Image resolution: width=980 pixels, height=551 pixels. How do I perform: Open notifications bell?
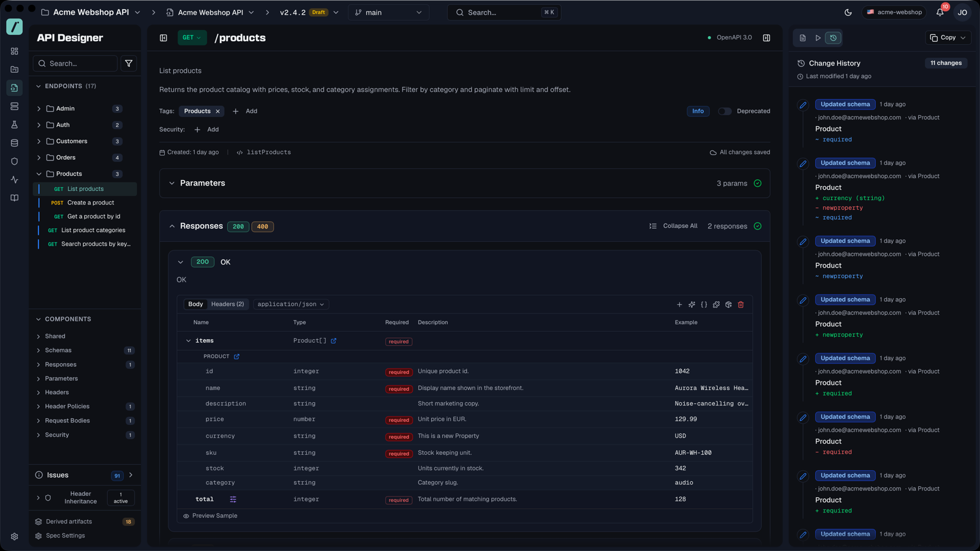pyautogui.click(x=940, y=12)
